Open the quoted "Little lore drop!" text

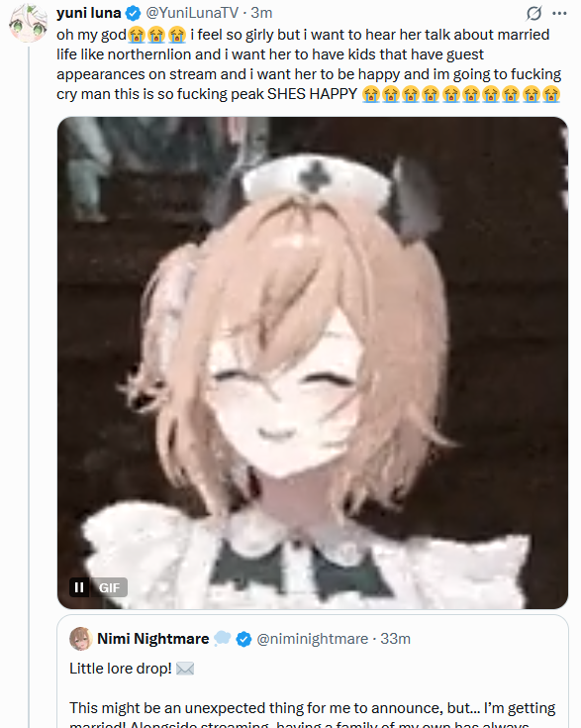click(x=121, y=669)
